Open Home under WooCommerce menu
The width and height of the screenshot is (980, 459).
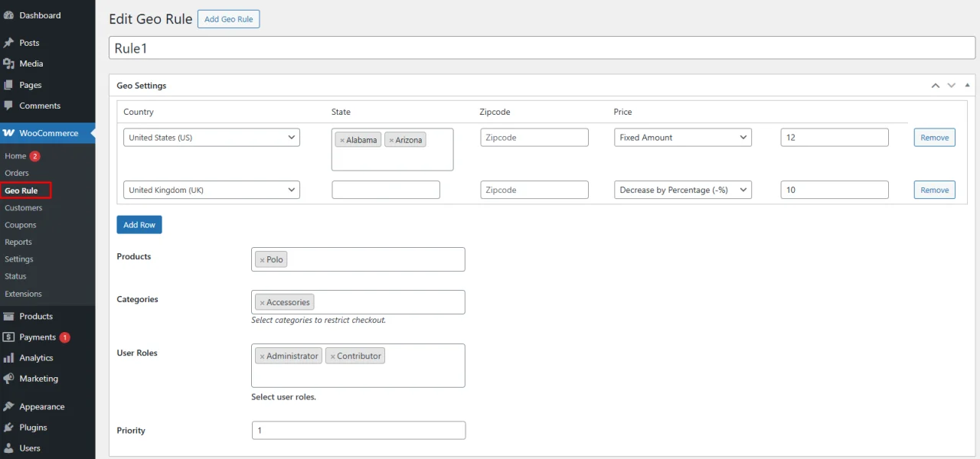[x=15, y=156]
